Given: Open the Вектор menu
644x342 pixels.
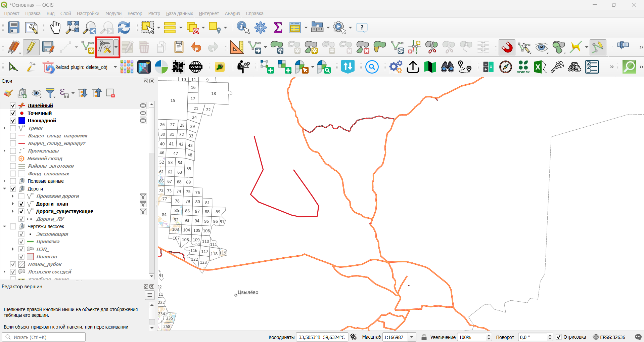Looking at the screenshot, I should (x=135, y=13).
